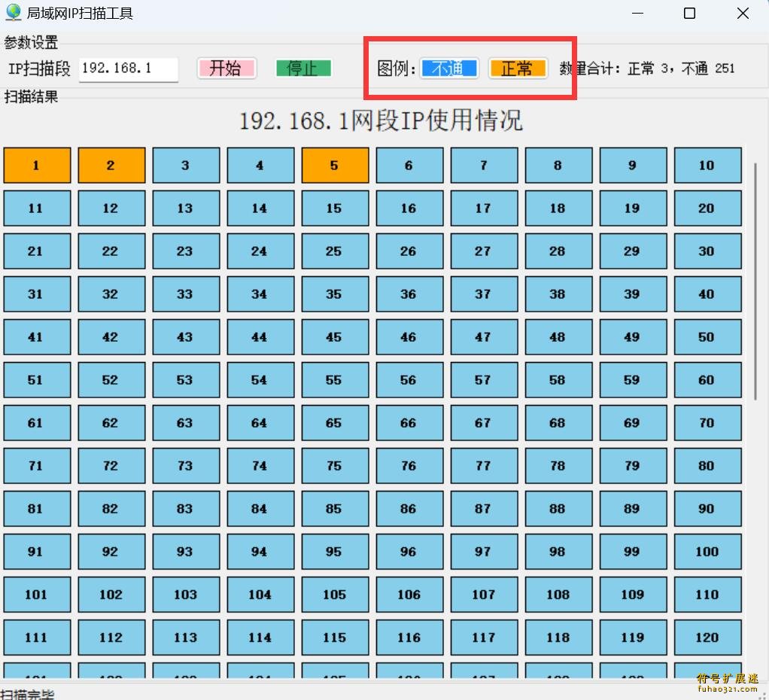Choose IP cell 48

[558, 337]
